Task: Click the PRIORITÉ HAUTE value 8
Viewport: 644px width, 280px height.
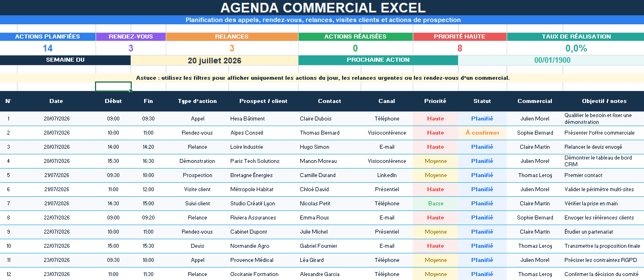Action: (x=460, y=48)
